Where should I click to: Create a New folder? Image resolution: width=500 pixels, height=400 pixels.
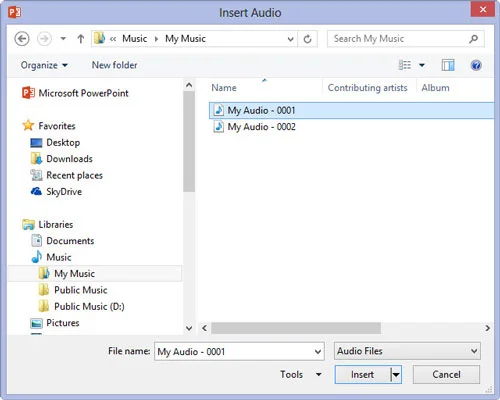pos(114,65)
